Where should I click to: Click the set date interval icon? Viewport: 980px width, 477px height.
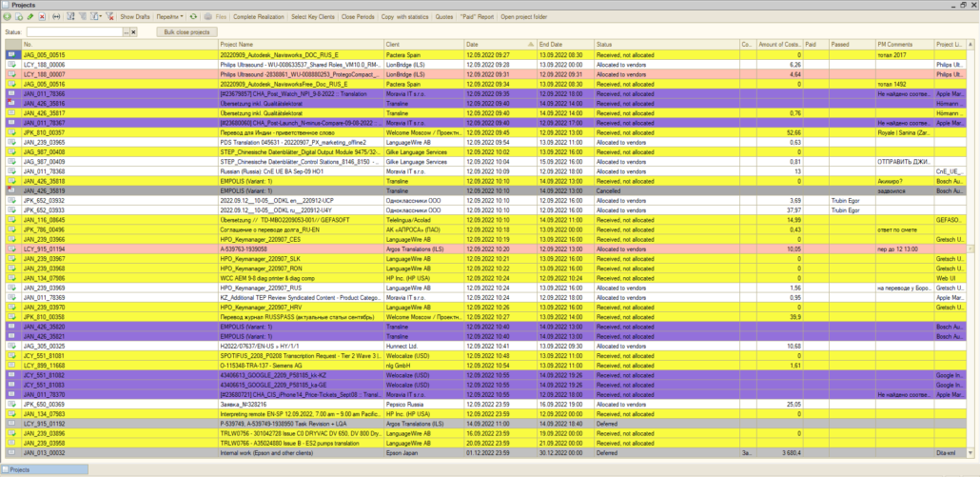[57, 17]
